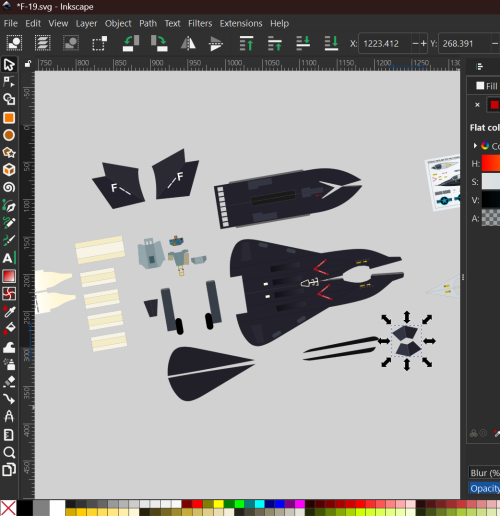Pick the Ellipse tool
Screen dimensions: 500x516
pos(9,135)
